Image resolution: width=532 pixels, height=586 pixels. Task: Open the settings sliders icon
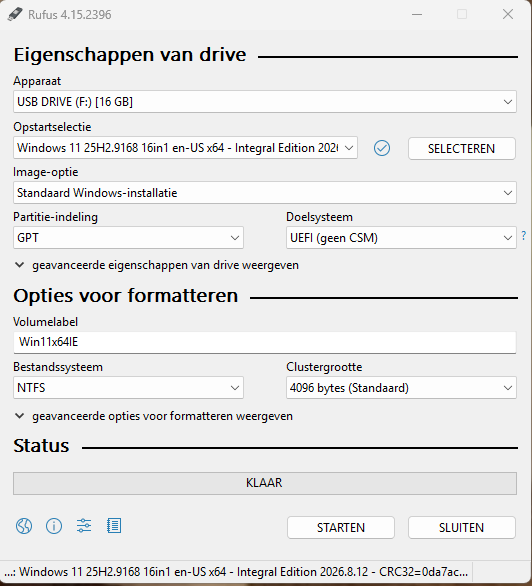tap(84, 526)
